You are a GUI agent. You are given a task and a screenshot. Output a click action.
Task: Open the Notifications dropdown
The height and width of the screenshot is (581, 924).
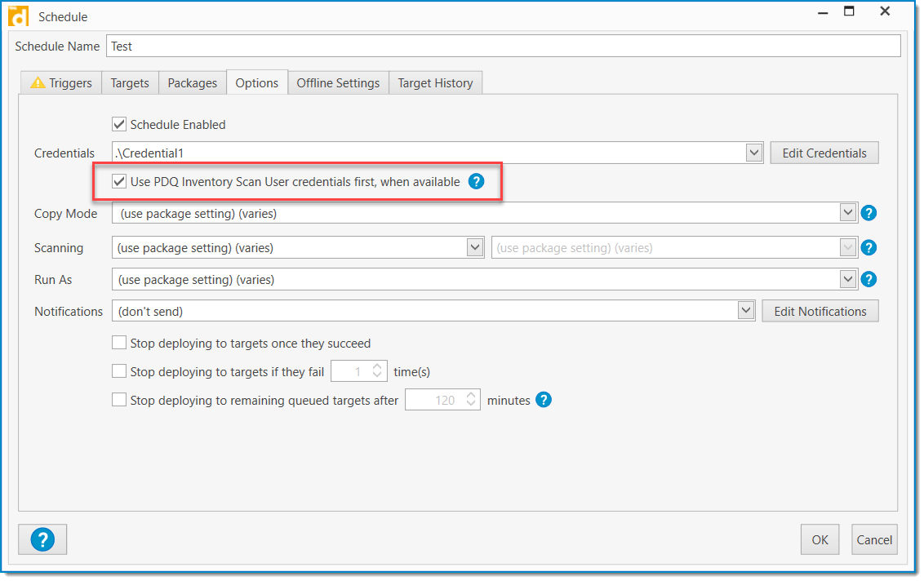pos(745,310)
